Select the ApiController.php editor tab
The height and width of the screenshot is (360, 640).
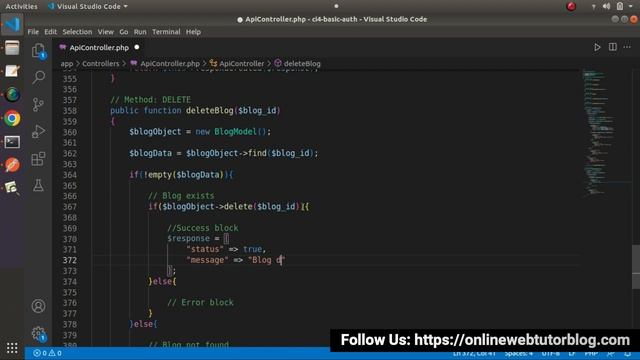[99, 48]
